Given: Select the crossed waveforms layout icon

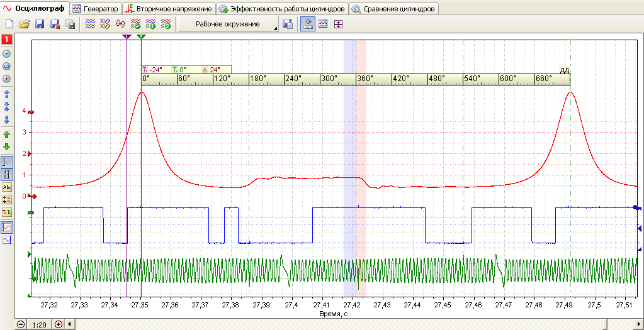Looking at the screenshot, I should (105, 24).
